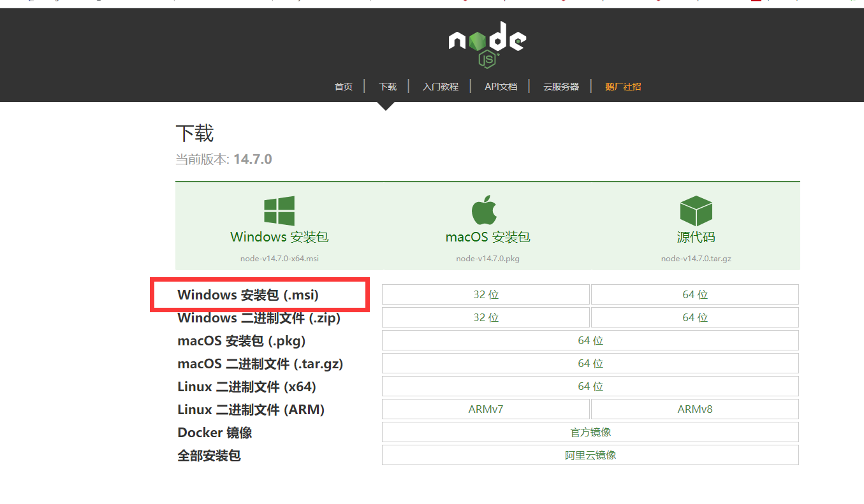Download 64 位 Windows .zip binary
This screenshot has height=504, width=864.
coord(695,317)
